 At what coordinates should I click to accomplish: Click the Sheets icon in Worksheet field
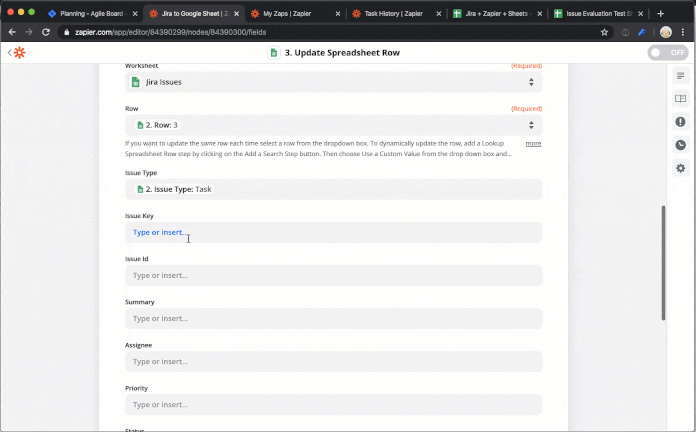pos(136,82)
